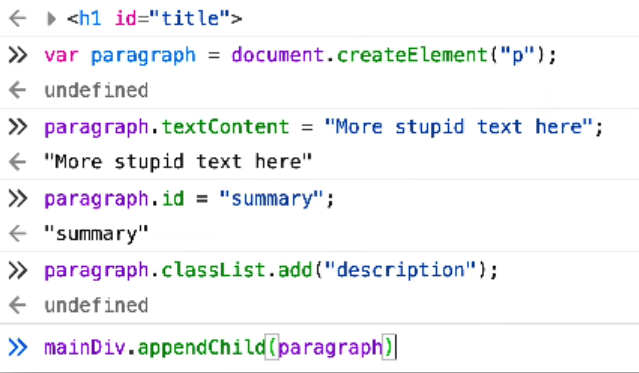Image resolution: width=639 pixels, height=373 pixels.
Task: Click the h1 id="title" output text
Action: pos(155,19)
